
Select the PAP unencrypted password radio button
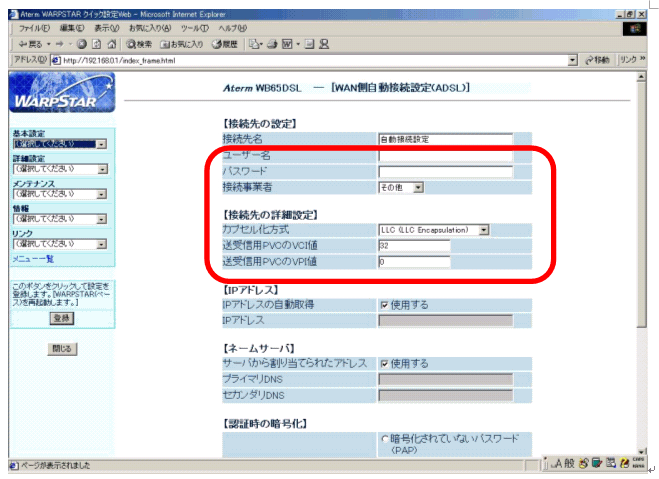coord(385,439)
